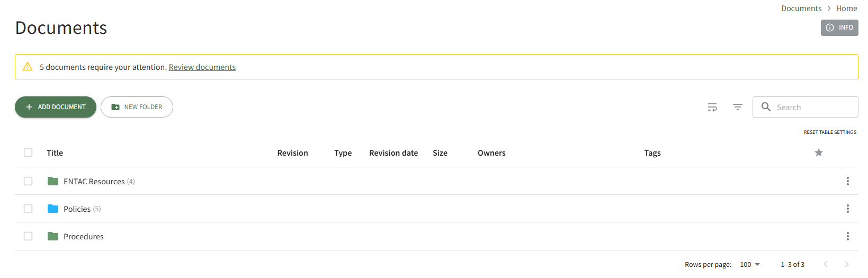Open the table filter icon
This screenshot has height=278, width=868.
pyautogui.click(x=737, y=107)
